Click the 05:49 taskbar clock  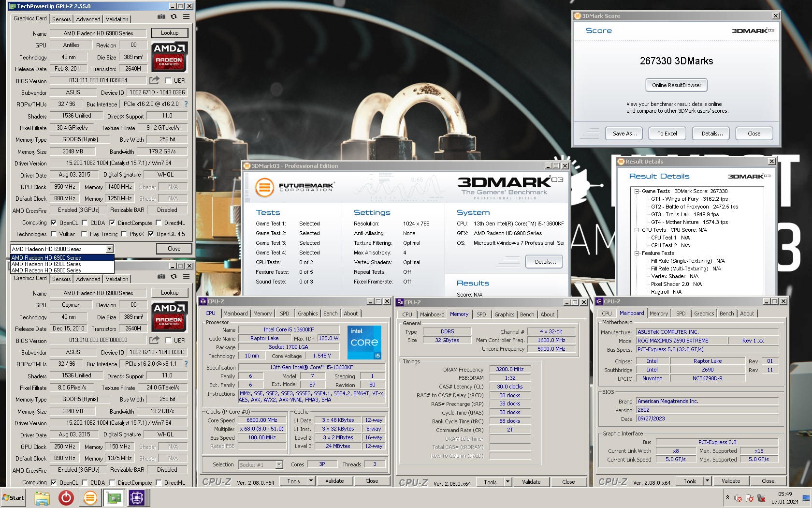coord(785,494)
